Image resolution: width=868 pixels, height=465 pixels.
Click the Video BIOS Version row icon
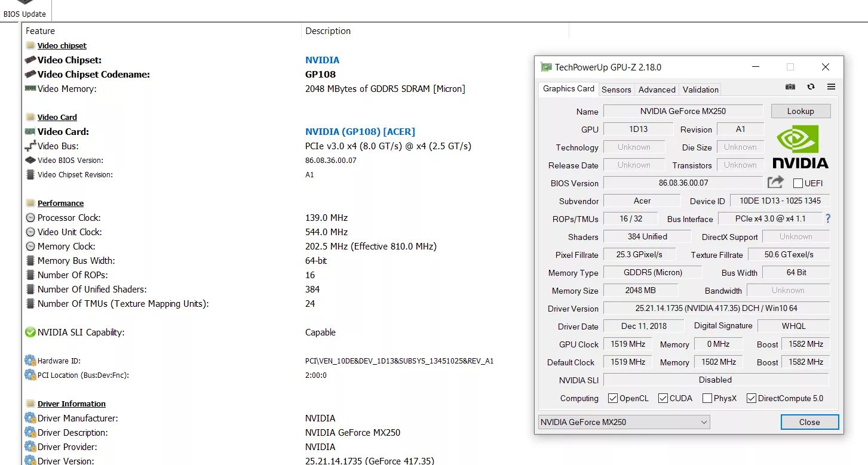tap(30, 160)
